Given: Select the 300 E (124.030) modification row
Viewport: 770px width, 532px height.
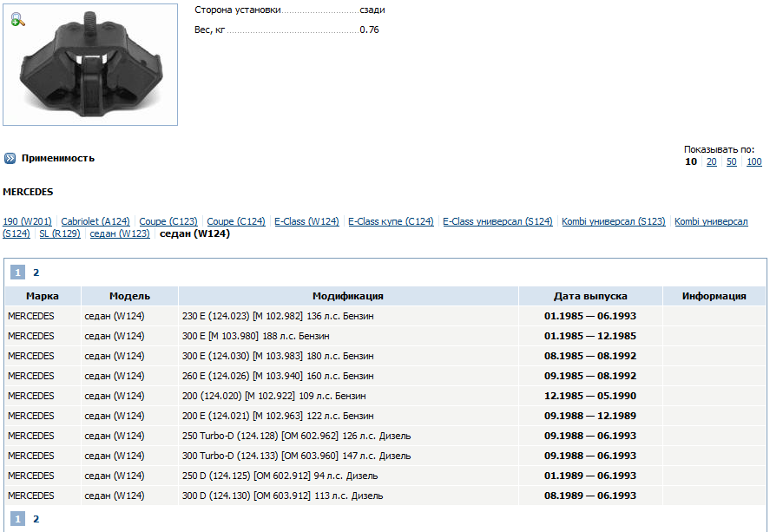Looking at the screenshot, I should [385, 356].
